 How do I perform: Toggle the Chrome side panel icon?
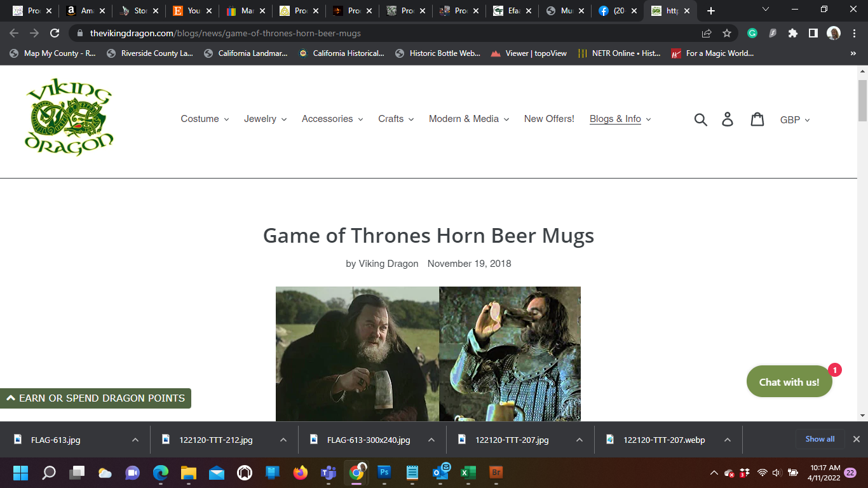click(813, 33)
